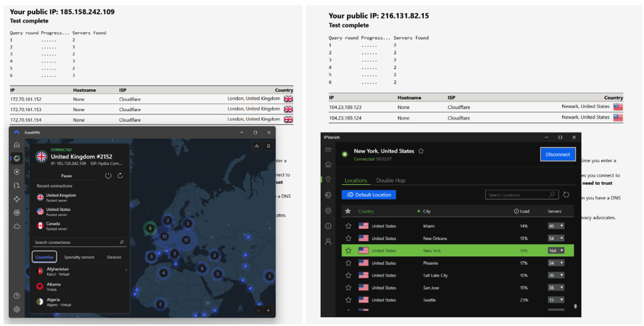
Task: Toggle favorite star for New Orleans row
Action: coord(348,238)
